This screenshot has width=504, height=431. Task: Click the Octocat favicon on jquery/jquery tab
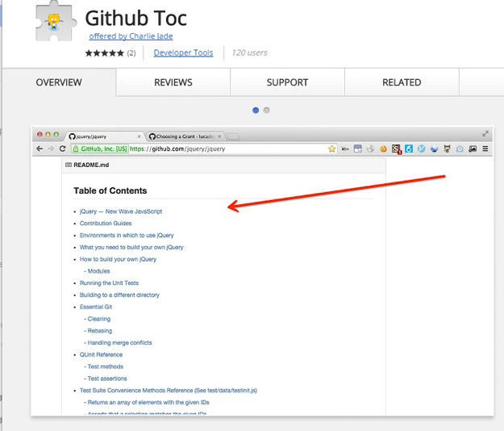tap(72, 136)
